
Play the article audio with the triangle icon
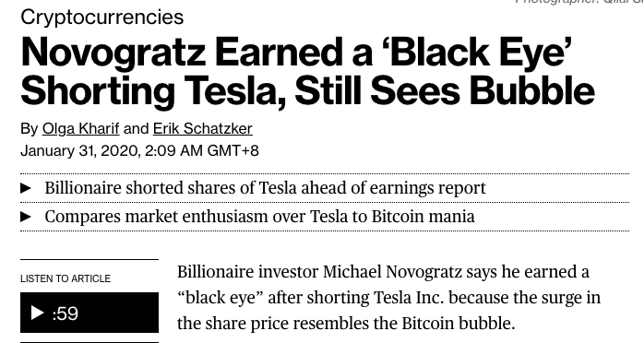[x=38, y=313]
